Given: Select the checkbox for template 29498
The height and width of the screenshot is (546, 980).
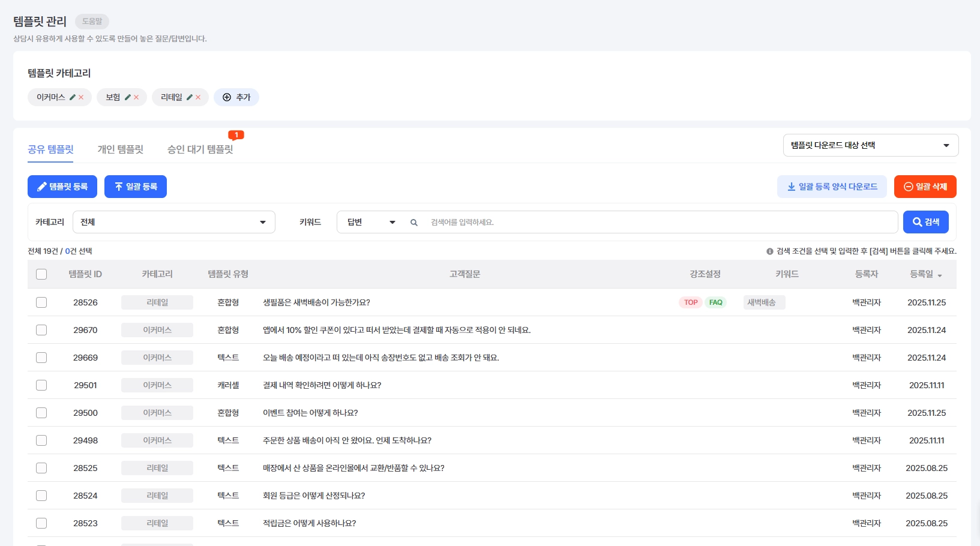Looking at the screenshot, I should click(41, 440).
